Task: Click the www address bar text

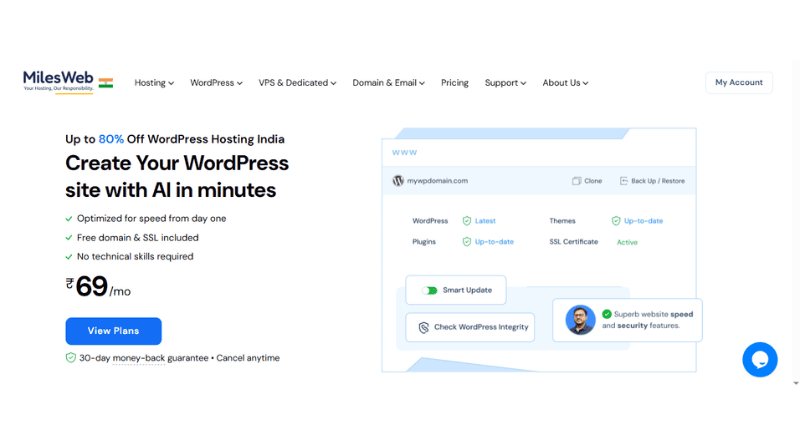Action: pyautogui.click(x=404, y=153)
